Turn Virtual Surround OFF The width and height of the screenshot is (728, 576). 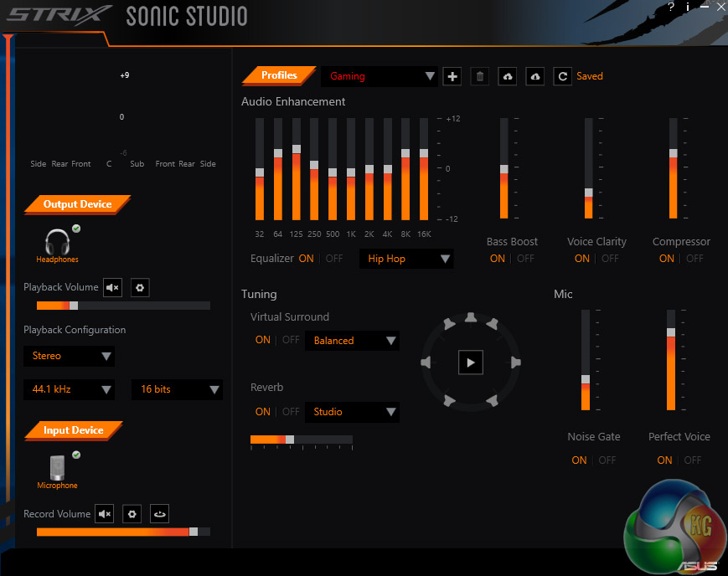[291, 340]
